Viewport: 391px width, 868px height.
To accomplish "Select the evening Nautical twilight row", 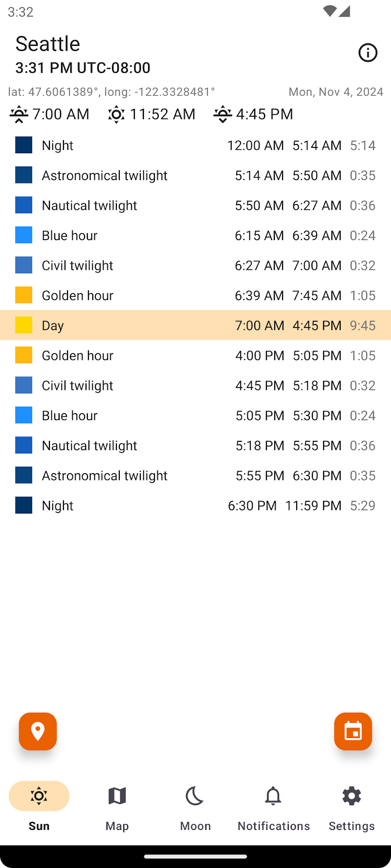I will [195, 445].
